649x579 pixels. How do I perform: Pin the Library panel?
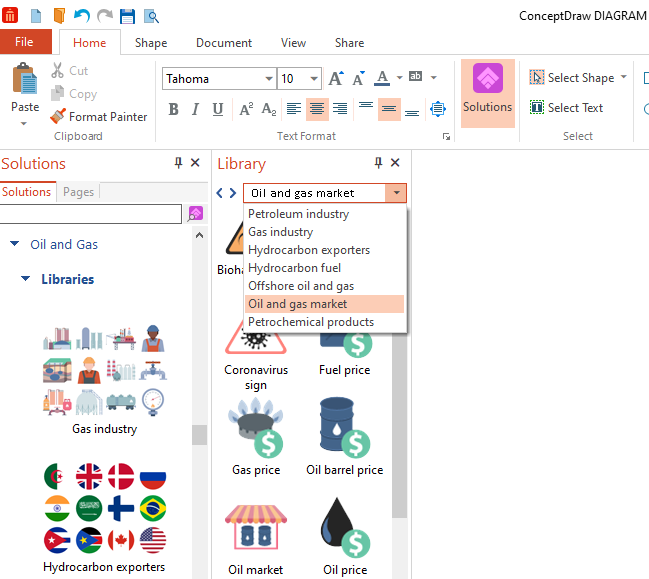[378, 163]
